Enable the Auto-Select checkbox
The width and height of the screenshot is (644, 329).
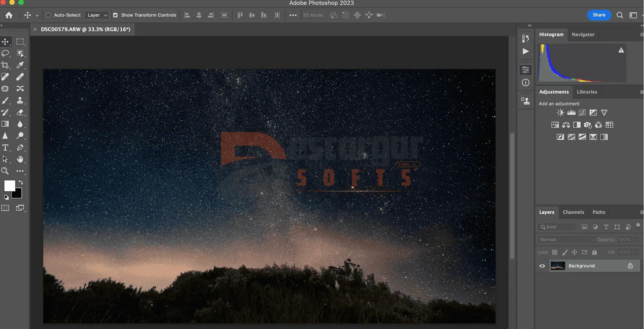pos(48,15)
